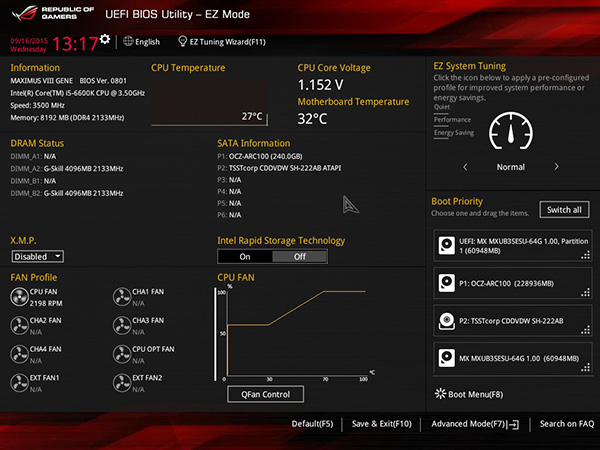Select P2: TSSTcorp CDDVDW SH-222AB boot entry

click(x=512, y=321)
